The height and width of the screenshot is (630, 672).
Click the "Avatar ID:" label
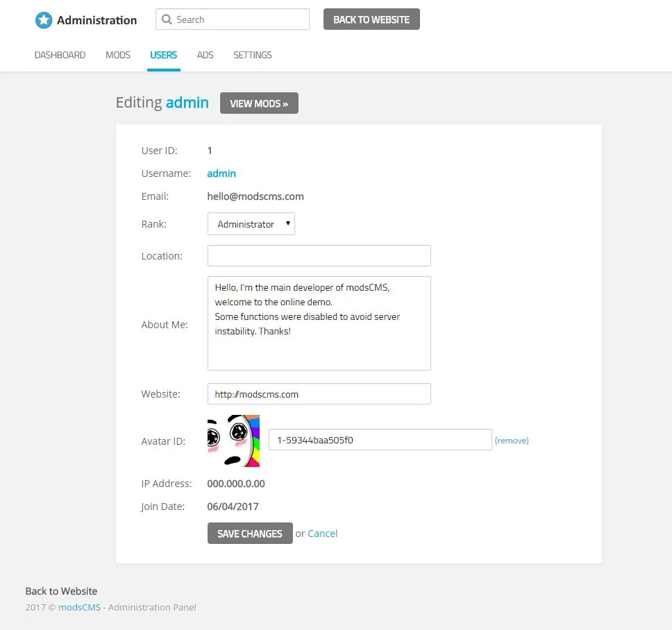(163, 441)
